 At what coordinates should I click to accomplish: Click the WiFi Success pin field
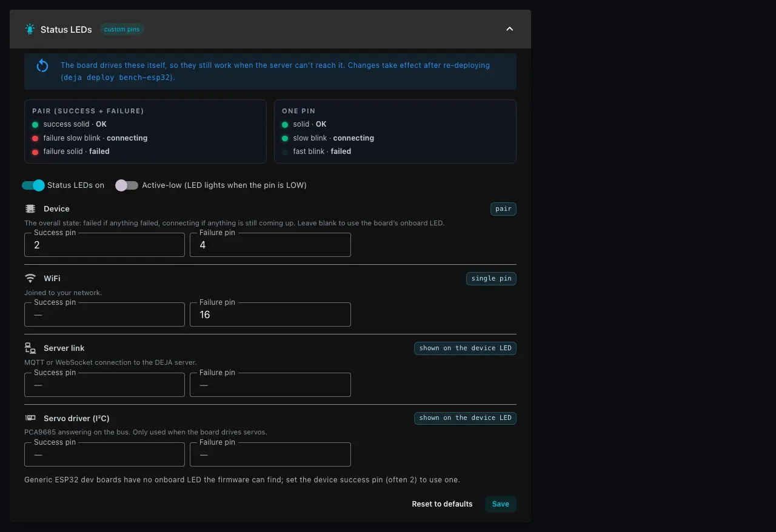coord(104,314)
